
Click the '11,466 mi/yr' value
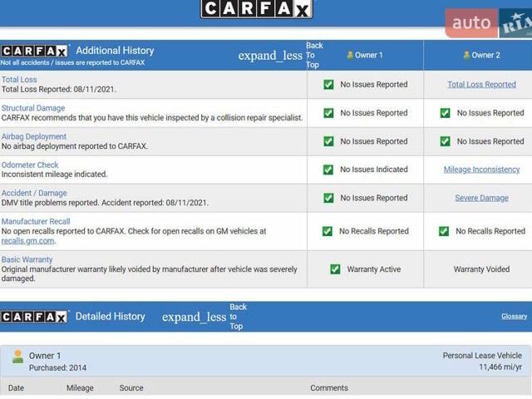click(x=500, y=367)
